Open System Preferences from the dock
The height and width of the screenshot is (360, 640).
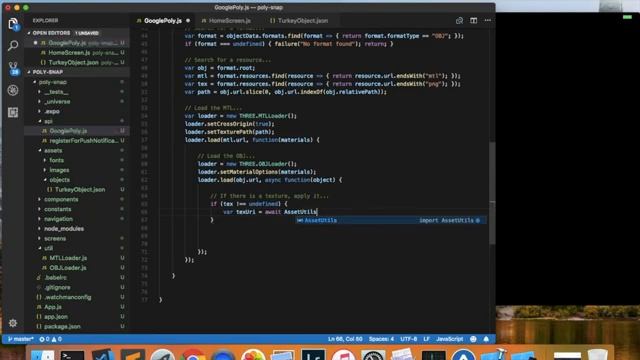point(373,355)
